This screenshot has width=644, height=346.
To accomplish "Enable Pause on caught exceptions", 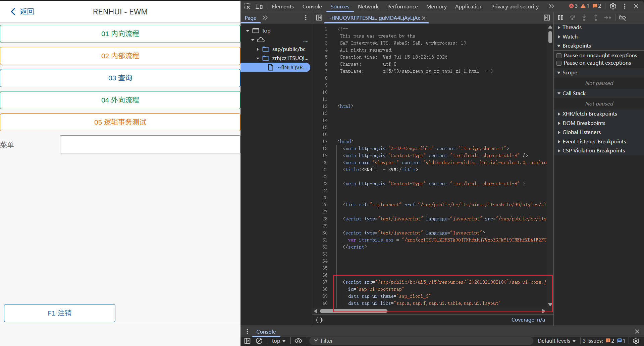I will click(x=559, y=63).
